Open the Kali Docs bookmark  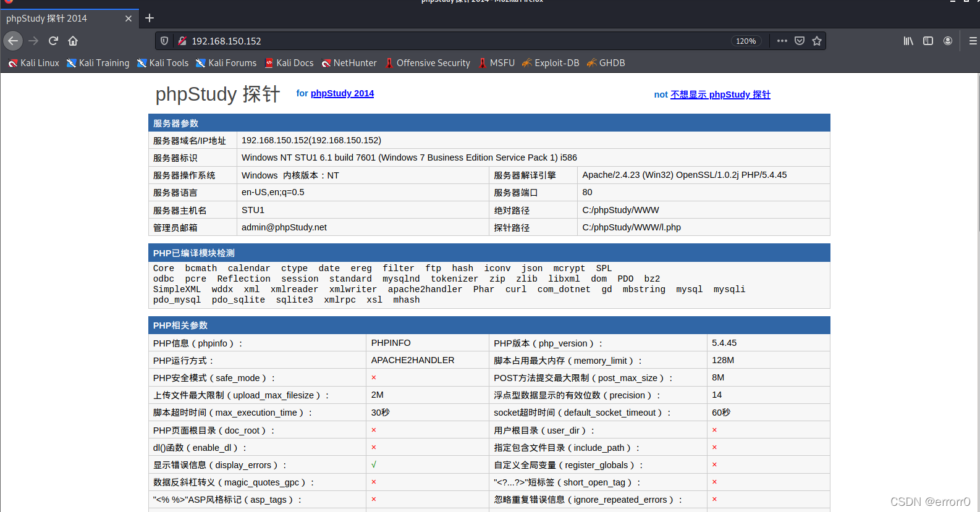point(289,63)
